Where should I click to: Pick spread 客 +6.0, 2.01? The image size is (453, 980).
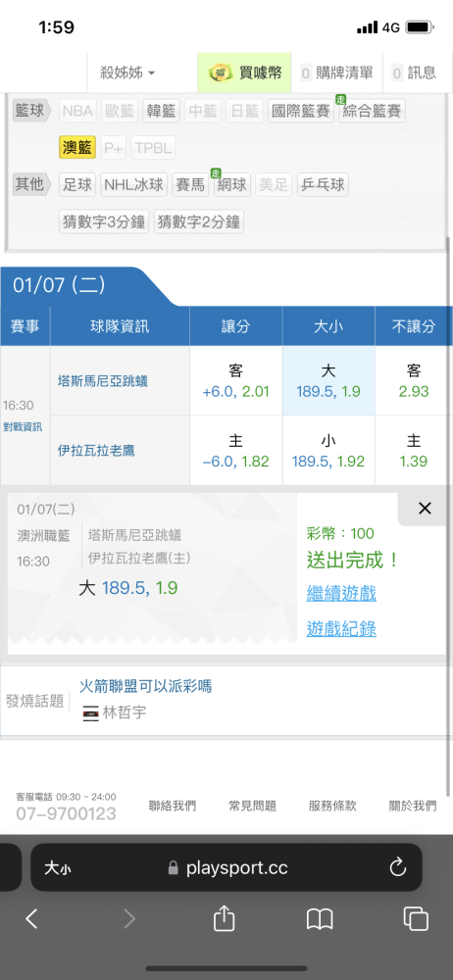click(236, 380)
